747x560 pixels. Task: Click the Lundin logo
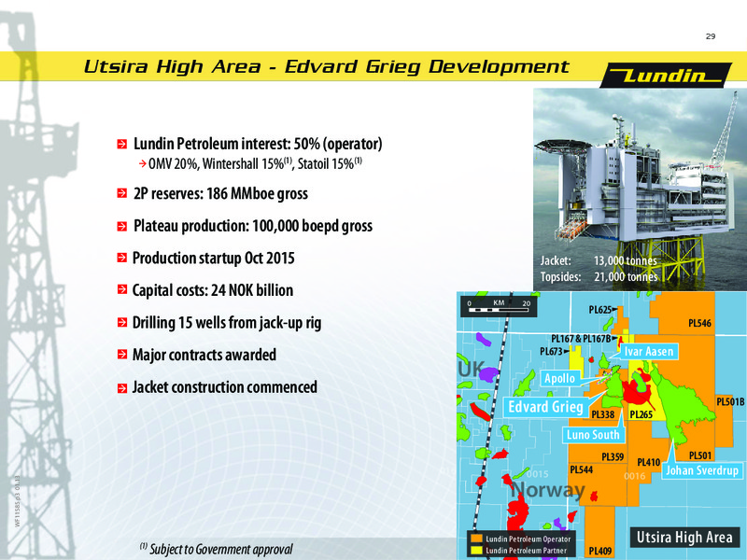[666, 76]
